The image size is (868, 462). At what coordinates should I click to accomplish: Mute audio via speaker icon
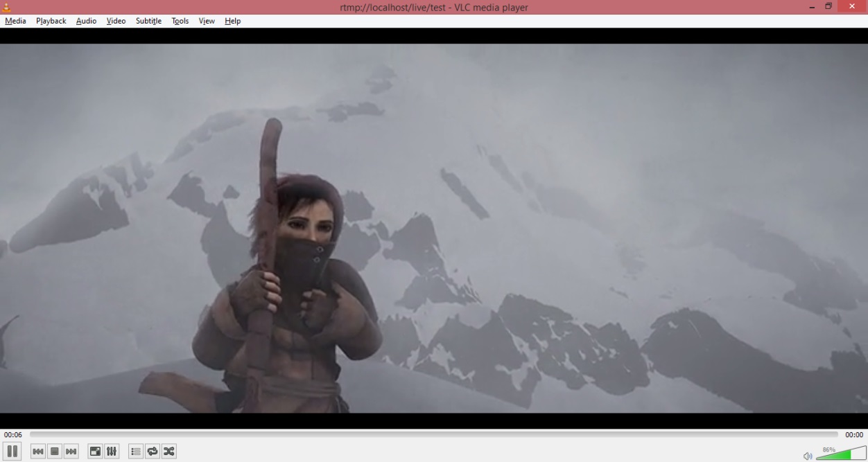coord(808,455)
